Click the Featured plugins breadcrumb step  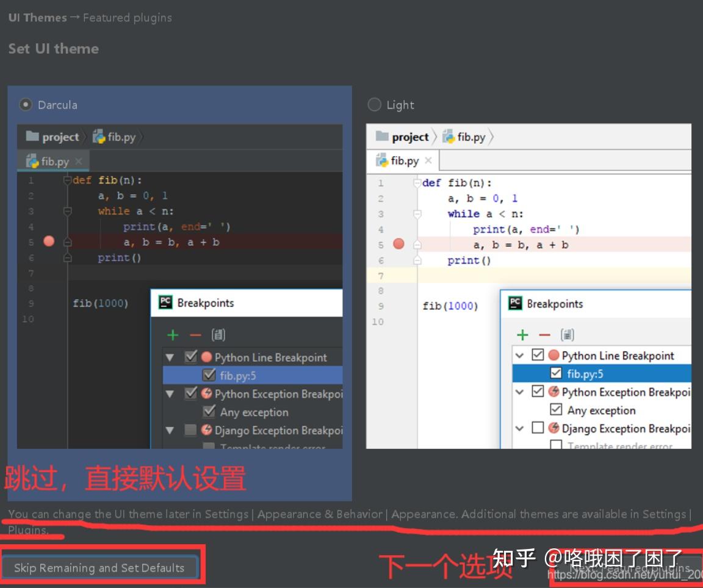128,18
